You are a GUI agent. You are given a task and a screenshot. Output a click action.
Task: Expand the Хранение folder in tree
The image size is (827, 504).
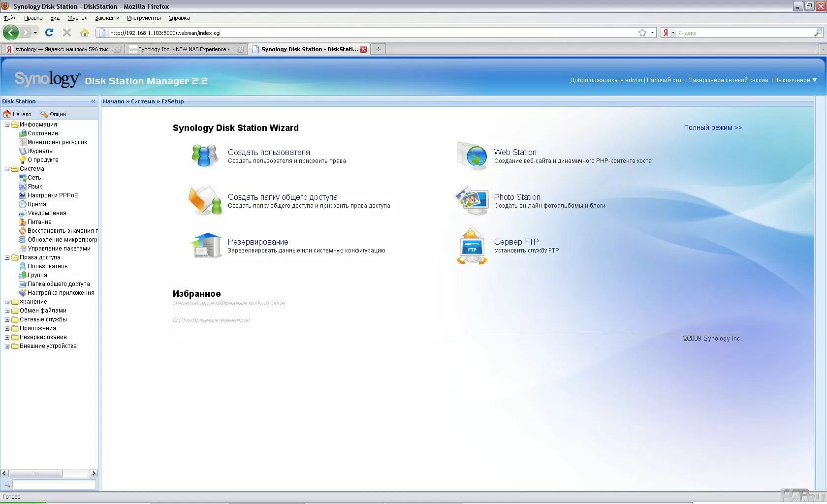[x=7, y=302]
